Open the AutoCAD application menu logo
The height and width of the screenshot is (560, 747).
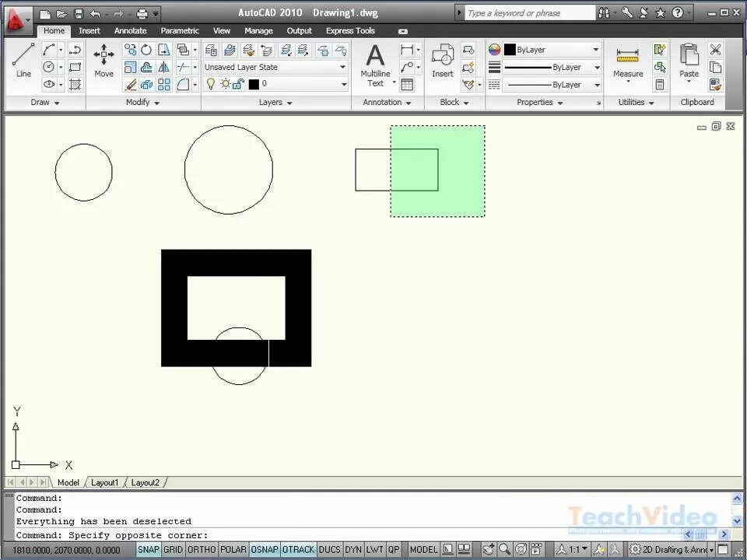coord(16,21)
